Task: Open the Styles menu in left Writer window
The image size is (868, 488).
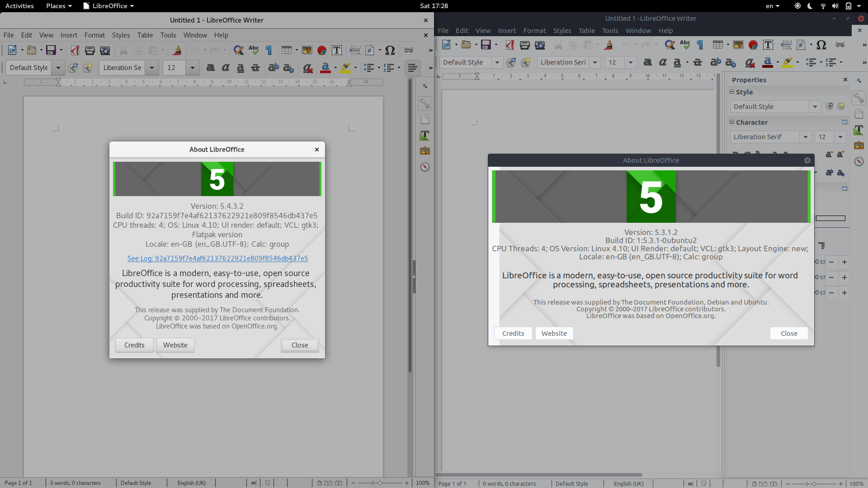Action: pyautogui.click(x=121, y=35)
